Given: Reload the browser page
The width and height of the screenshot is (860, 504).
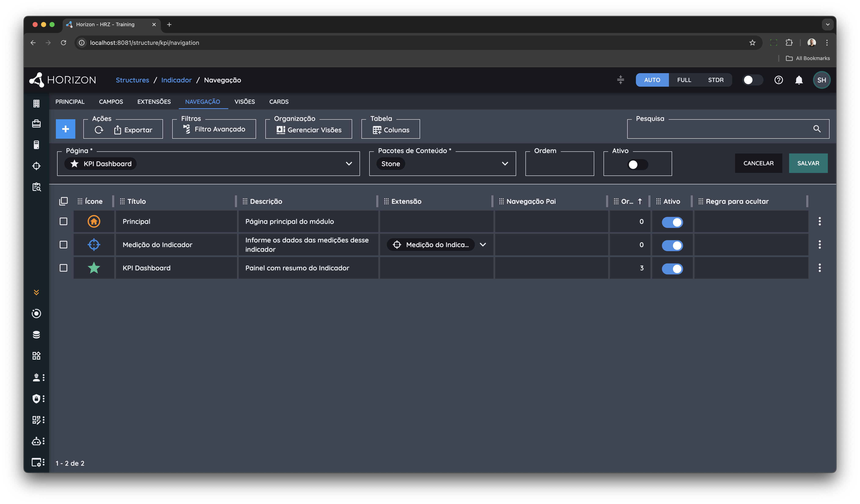Looking at the screenshot, I should 63,43.
